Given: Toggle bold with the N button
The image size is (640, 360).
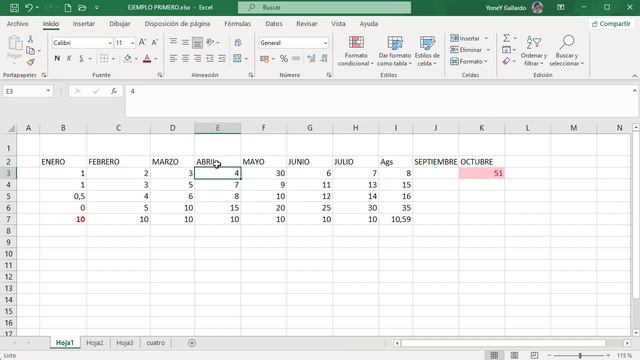Looking at the screenshot, I should [57, 58].
